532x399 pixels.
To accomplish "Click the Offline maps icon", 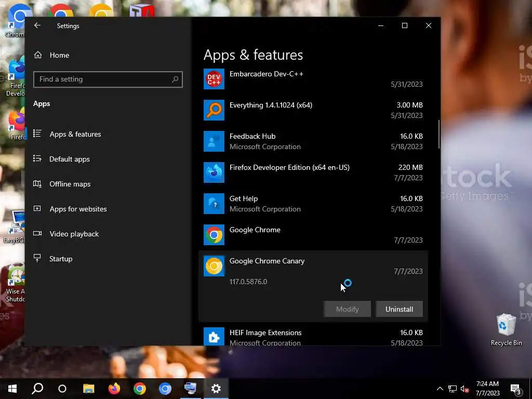I will click(37, 183).
